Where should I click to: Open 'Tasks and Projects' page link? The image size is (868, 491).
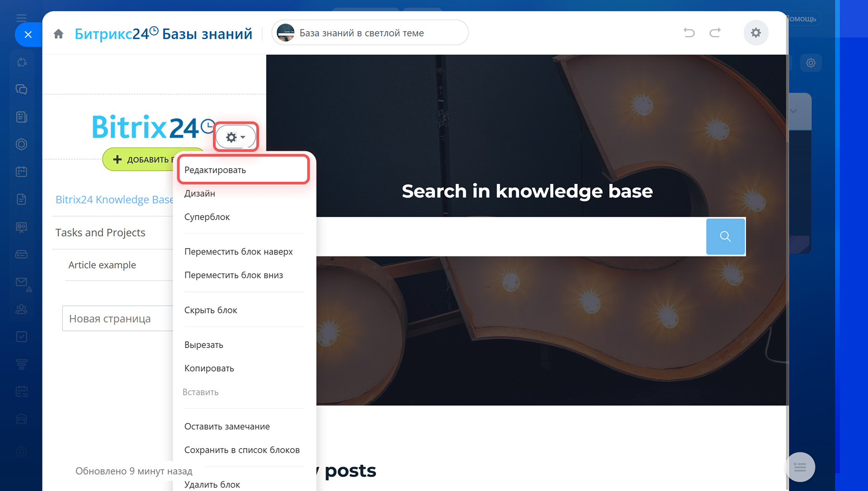pyautogui.click(x=100, y=232)
